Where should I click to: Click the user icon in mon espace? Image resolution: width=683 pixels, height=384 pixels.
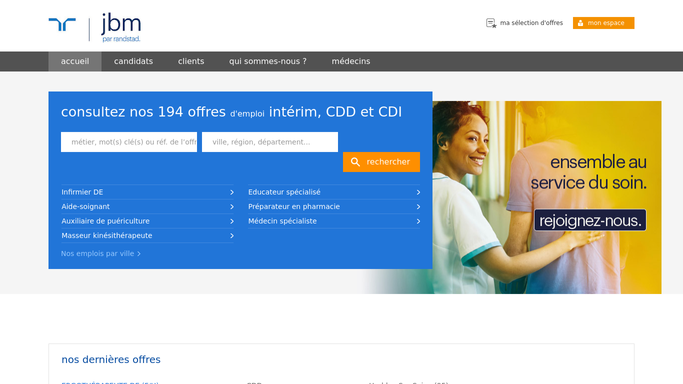click(580, 23)
